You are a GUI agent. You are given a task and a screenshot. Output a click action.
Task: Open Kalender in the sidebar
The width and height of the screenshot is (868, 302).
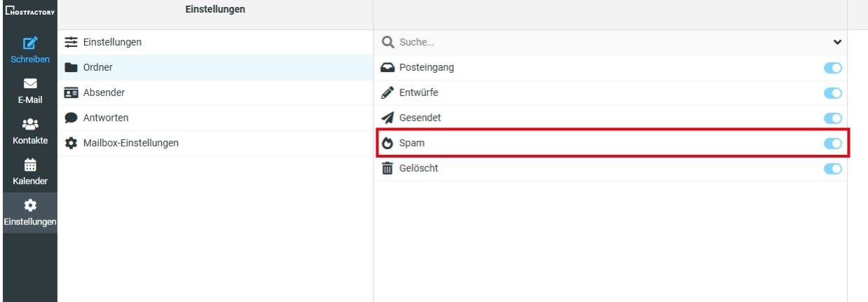coord(29,172)
